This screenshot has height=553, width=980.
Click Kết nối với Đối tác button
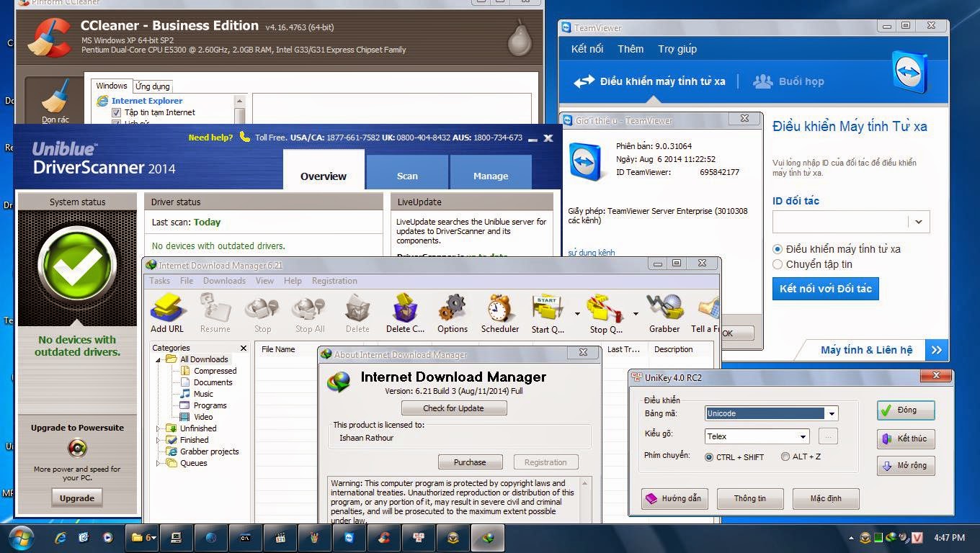pyautogui.click(x=825, y=289)
